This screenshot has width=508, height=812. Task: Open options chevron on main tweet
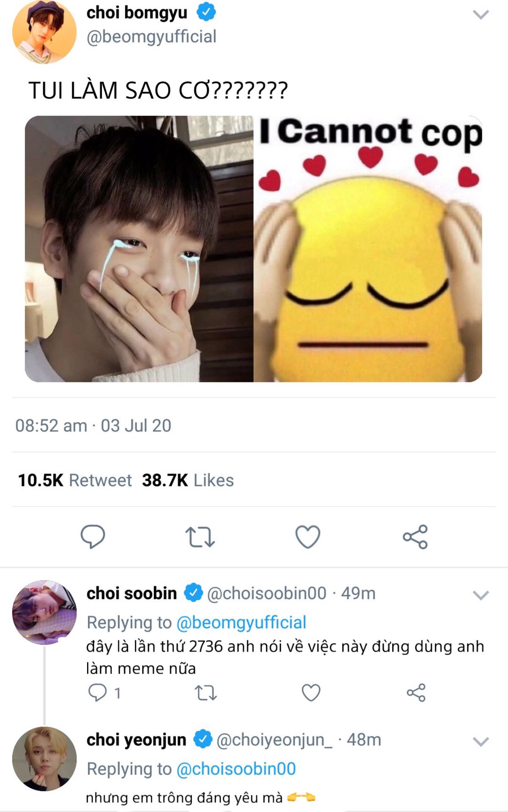click(x=481, y=15)
